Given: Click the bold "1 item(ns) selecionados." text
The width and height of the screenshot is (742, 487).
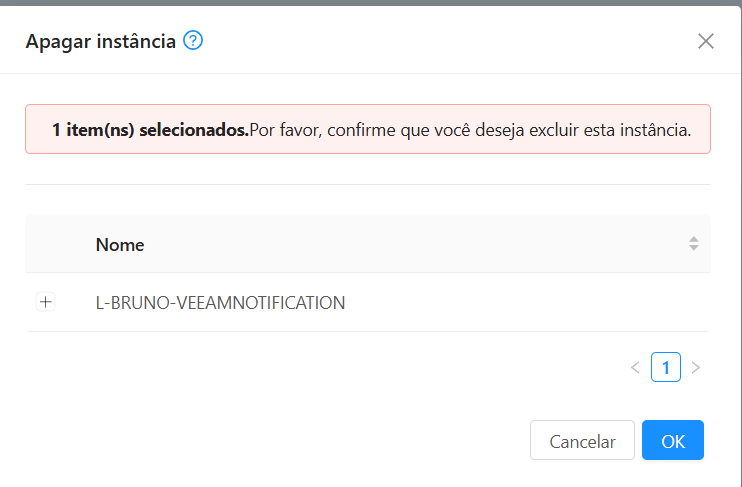Looking at the screenshot, I should [150, 130].
